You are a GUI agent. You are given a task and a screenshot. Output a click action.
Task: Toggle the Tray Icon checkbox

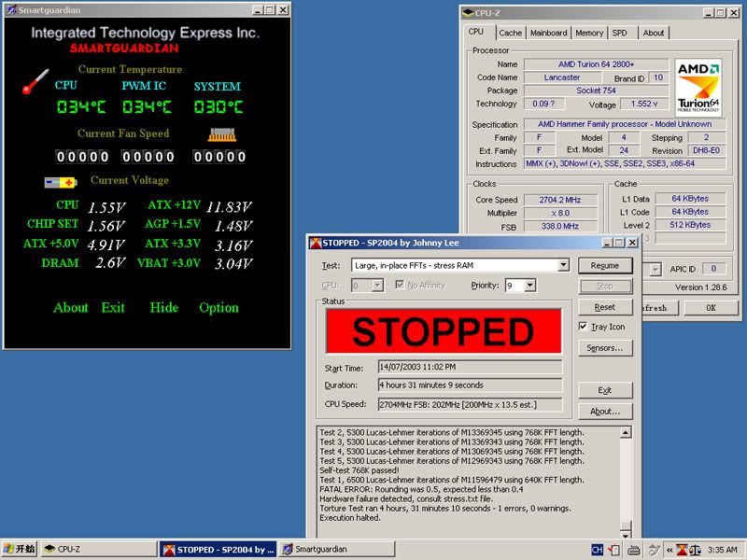coord(583,326)
